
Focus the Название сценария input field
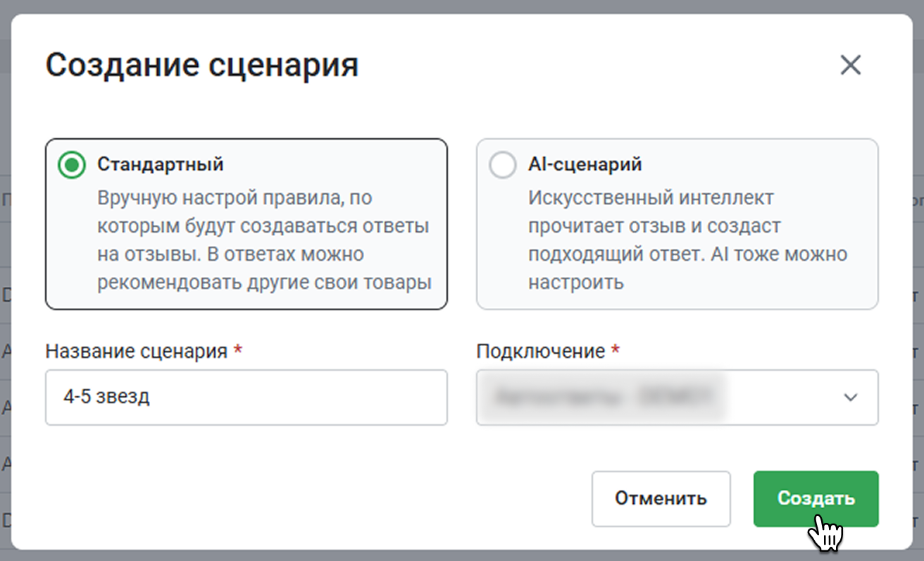point(246,397)
